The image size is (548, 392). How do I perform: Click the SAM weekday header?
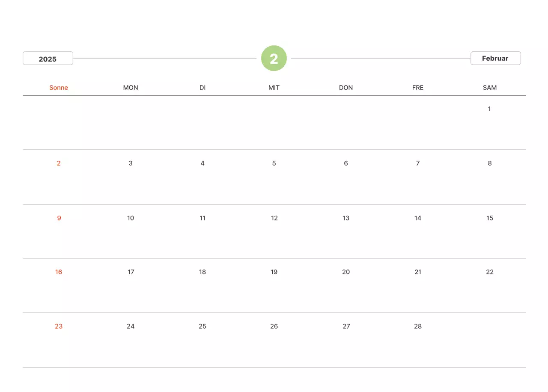[490, 88]
